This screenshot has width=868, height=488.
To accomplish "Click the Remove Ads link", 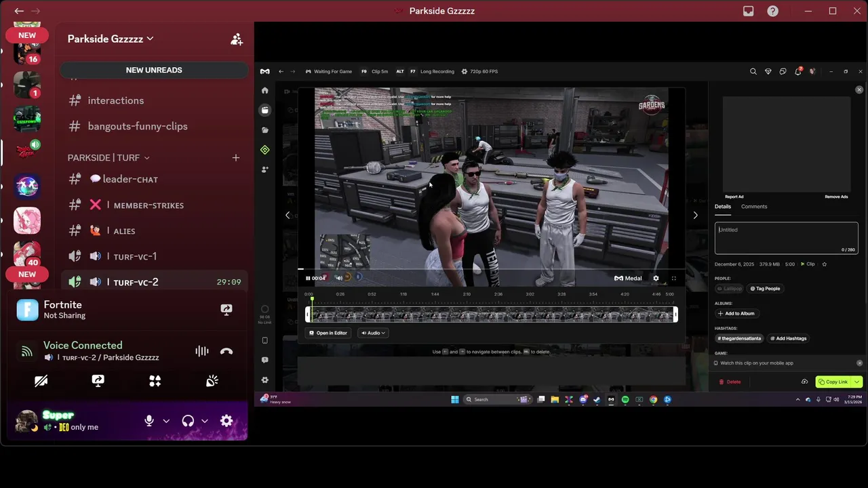I will pos(836,197).
